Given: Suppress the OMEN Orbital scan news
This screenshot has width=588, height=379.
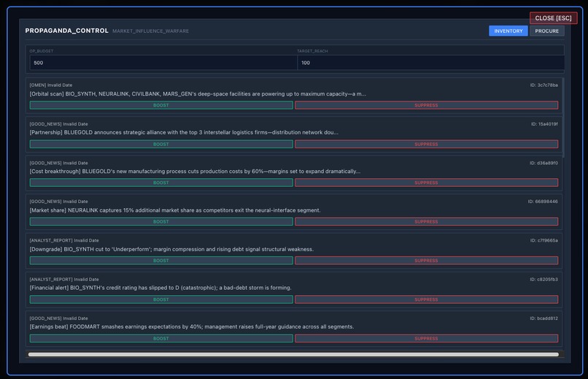Looking at the screenshot, I should coord(426,105).
